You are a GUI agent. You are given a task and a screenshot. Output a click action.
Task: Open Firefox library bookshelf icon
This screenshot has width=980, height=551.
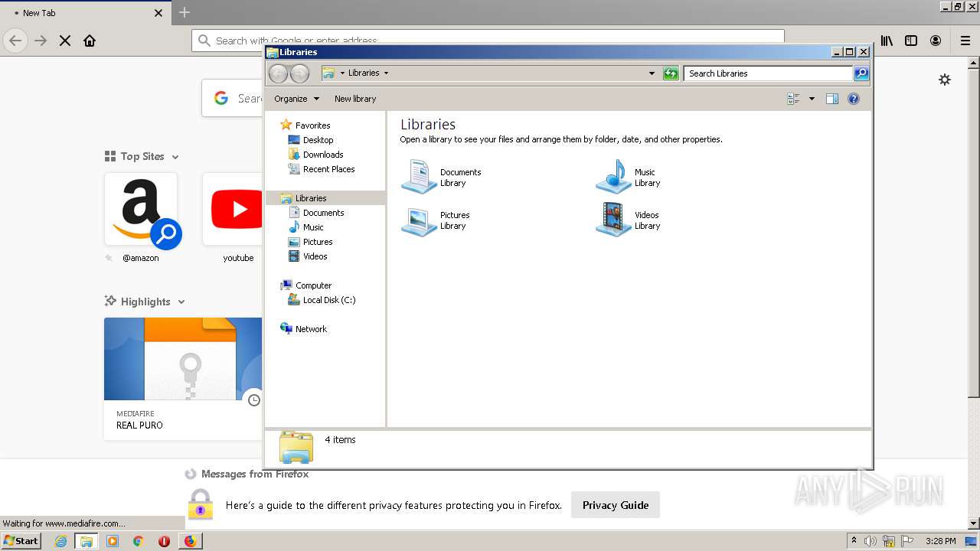(887, 41)
